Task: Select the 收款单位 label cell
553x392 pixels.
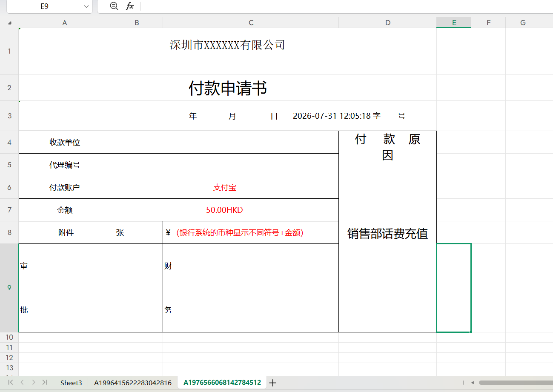Action: (x=64, y=142)
